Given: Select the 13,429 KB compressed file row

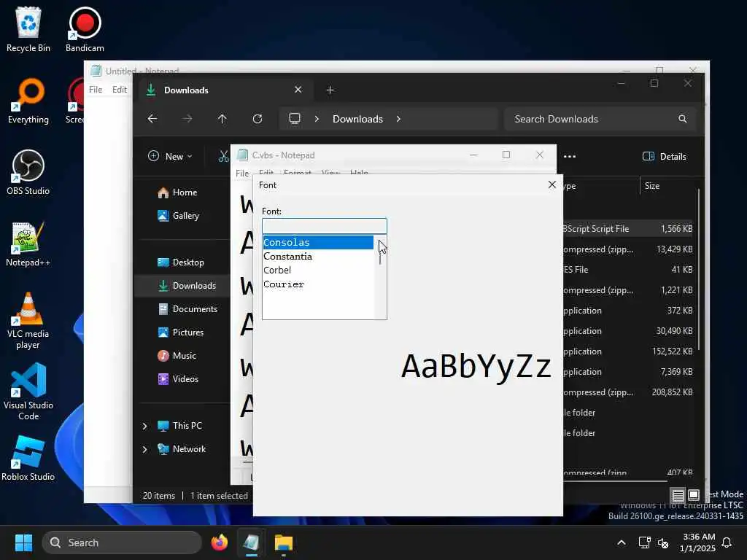Looking at the screenshot, I should [629, 249].
